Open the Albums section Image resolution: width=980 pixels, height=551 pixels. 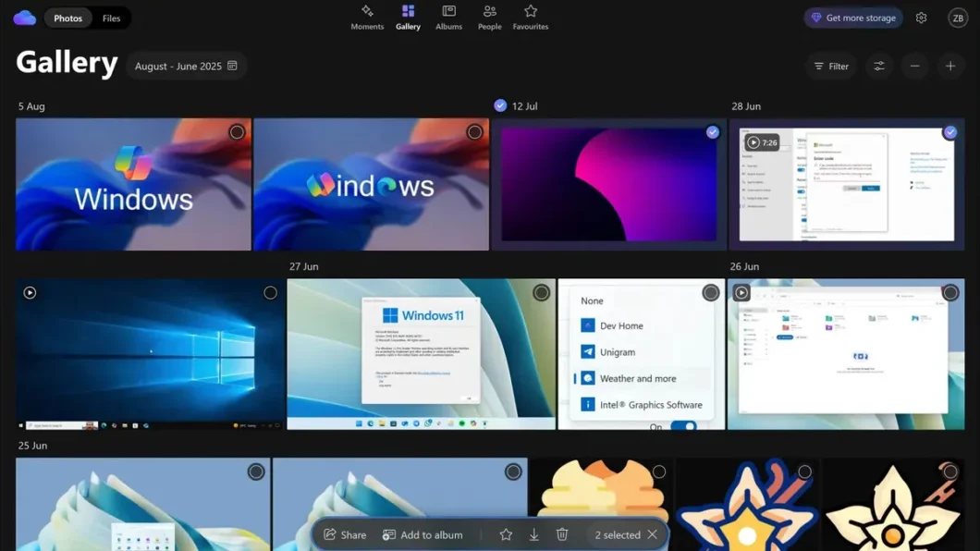pos(448,17)
